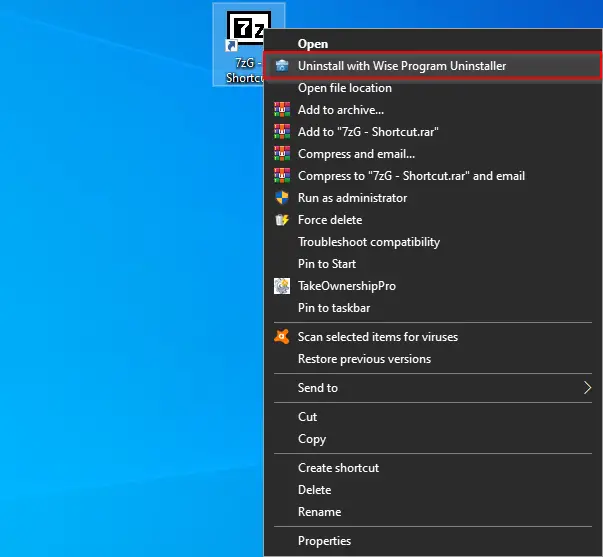Click the Wise Program Uninstaller icon
603x557 pixels.
[282, 66]
